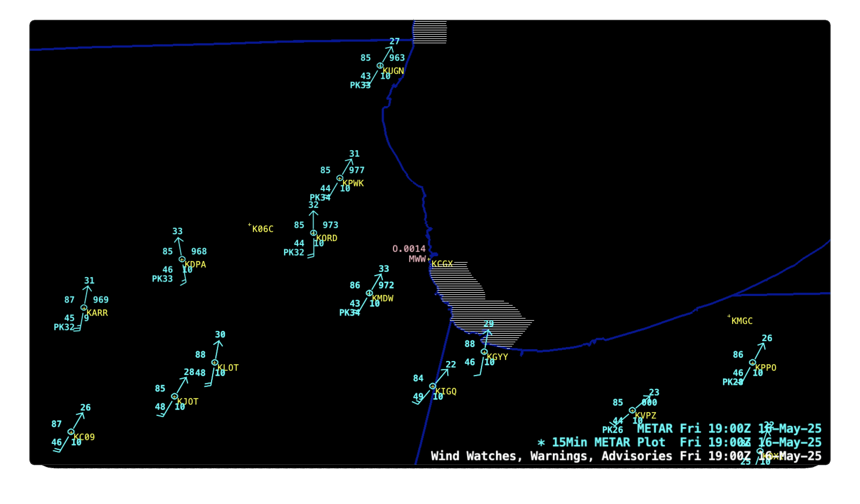Toggle the METAR product legend entry

pos(729,429)
